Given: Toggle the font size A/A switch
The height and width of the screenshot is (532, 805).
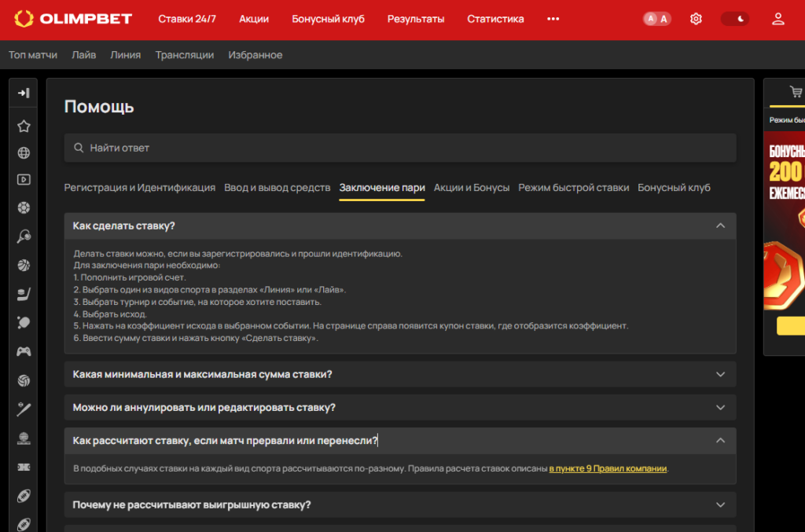Looking at the screenshot, I should (657, 19).
